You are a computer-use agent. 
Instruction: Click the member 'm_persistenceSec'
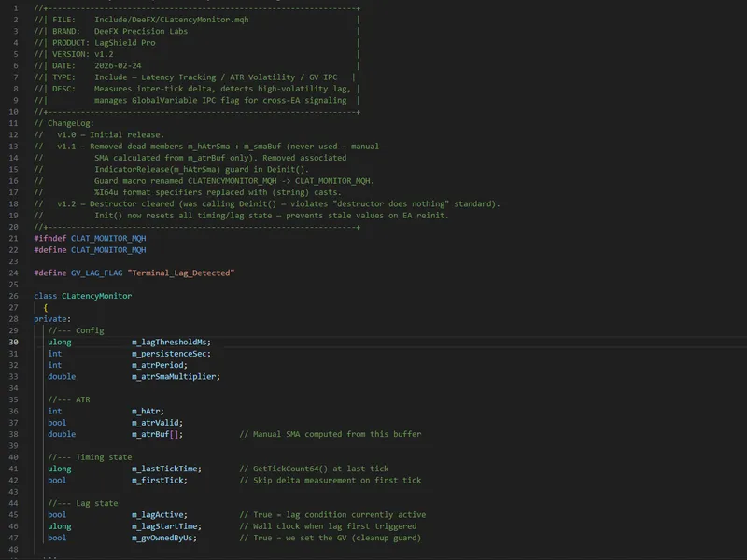point(169,354)
